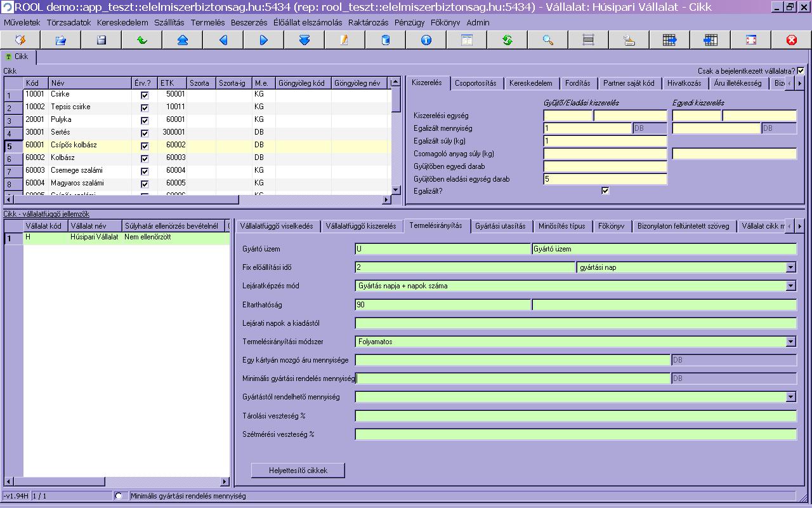Toggle Érv. checkbox for Csemege szalámi row
Viewport: 812px width, 508px height.
point(145,171)
